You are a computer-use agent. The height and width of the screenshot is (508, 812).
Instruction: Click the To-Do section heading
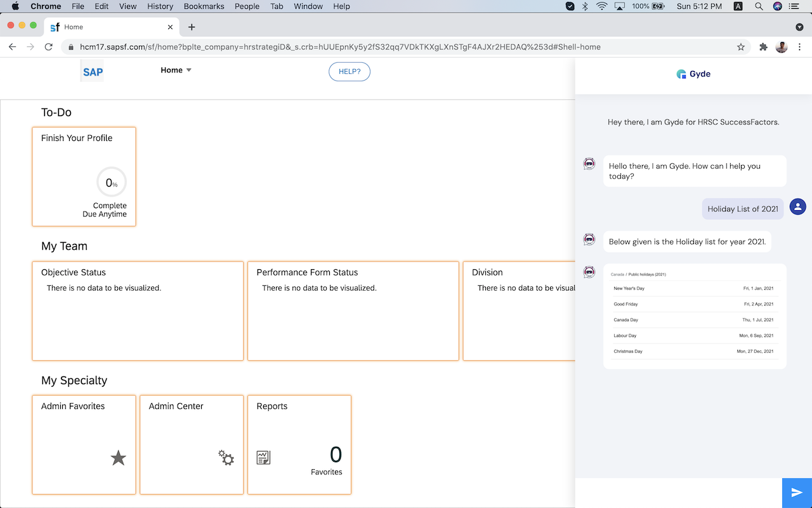56,112
